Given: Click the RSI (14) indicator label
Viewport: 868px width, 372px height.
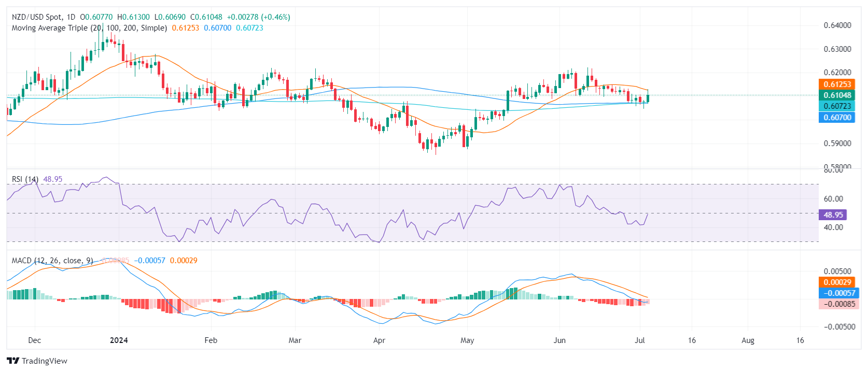Looking at the screenshot, I should (x=25, y=179).
